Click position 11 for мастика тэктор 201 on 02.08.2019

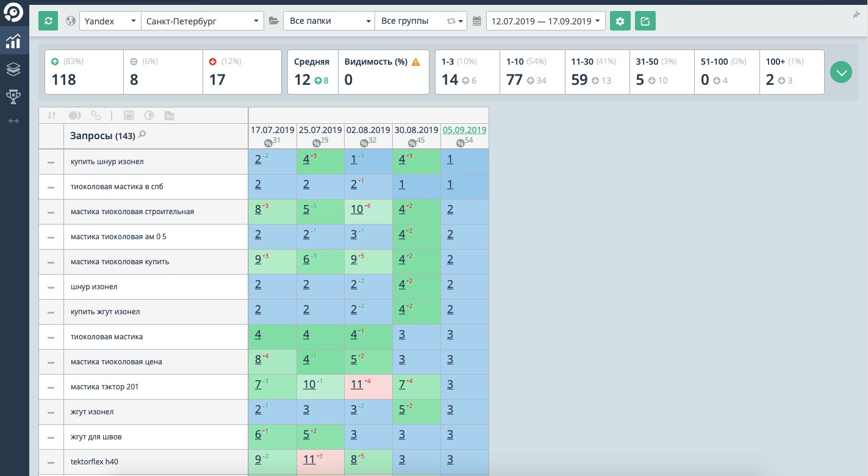coord(357,384)
